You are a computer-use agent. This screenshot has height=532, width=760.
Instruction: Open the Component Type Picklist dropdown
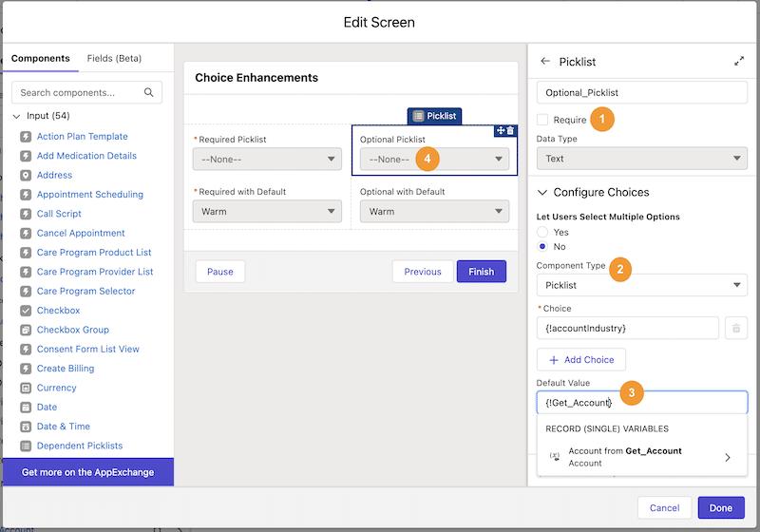[x=642, y=285]
